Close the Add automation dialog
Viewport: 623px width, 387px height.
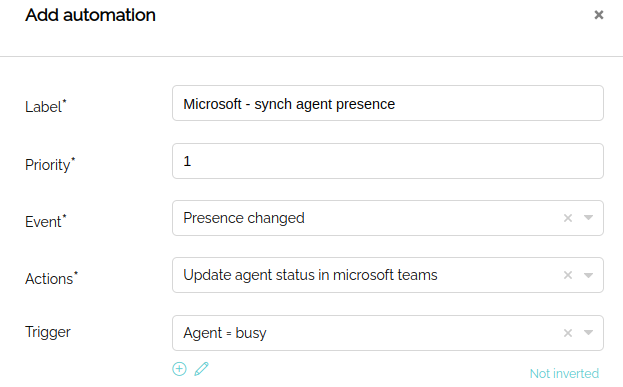pos(598,15)
